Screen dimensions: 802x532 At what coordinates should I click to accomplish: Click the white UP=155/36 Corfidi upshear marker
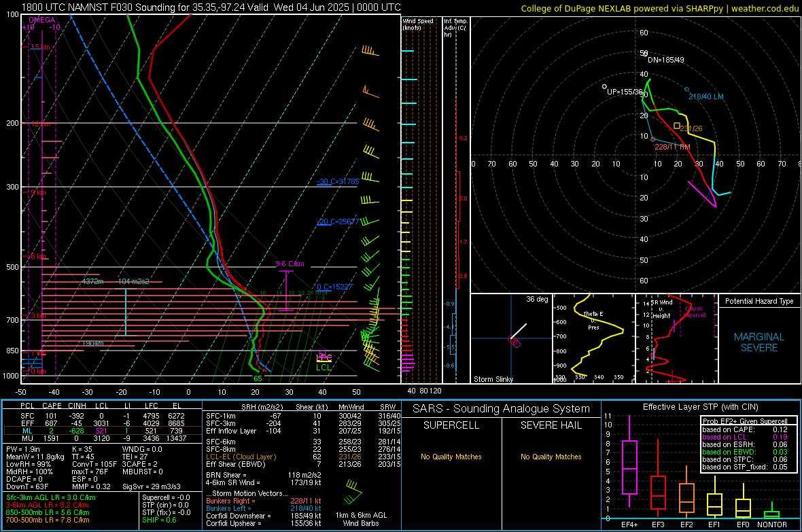pos(605,86)
